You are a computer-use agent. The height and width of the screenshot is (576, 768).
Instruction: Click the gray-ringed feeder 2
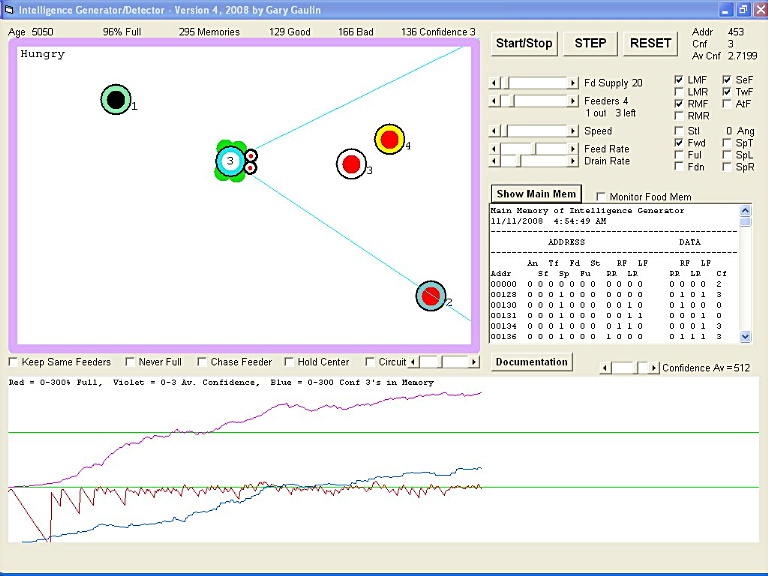[x=430, y=295]
